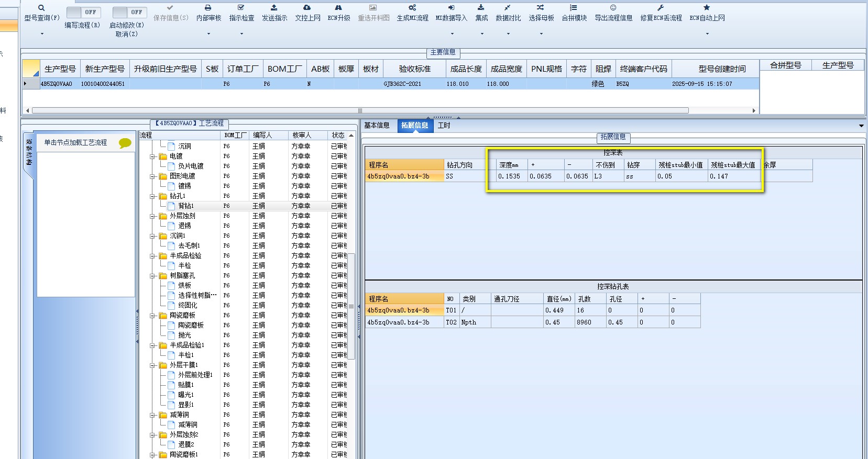Toggle the 启动修改(E) switch

click(x=129, y=12)
